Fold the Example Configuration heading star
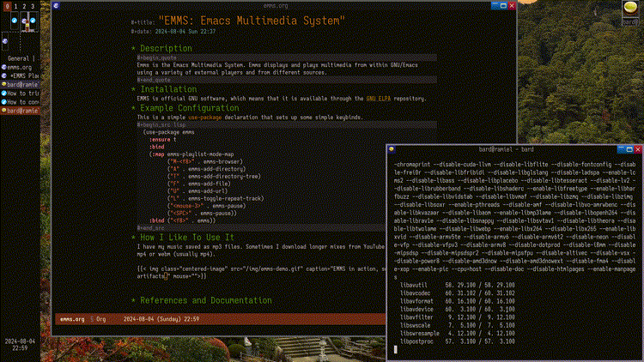The width and height of the screenshot is (644, 362). coord(133,108)
